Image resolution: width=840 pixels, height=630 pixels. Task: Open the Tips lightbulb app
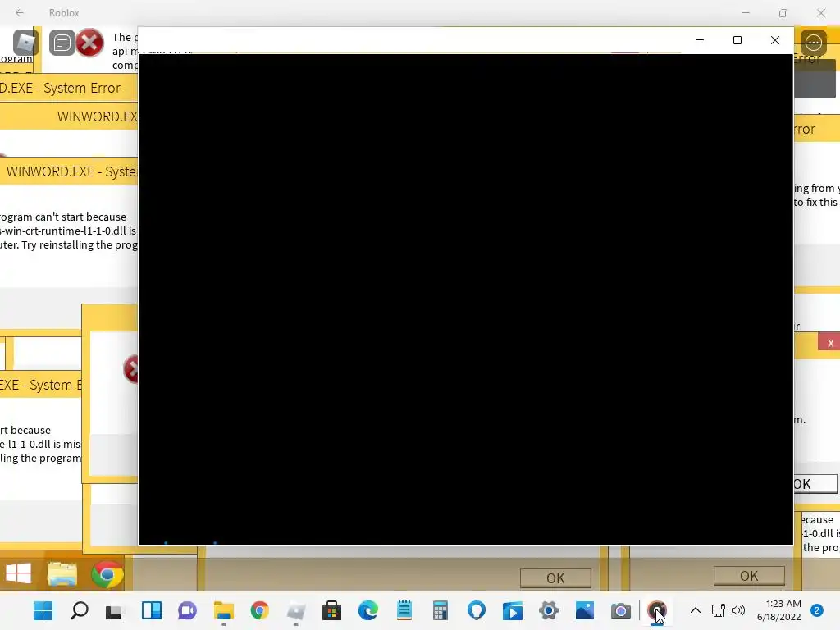point(477,610)
